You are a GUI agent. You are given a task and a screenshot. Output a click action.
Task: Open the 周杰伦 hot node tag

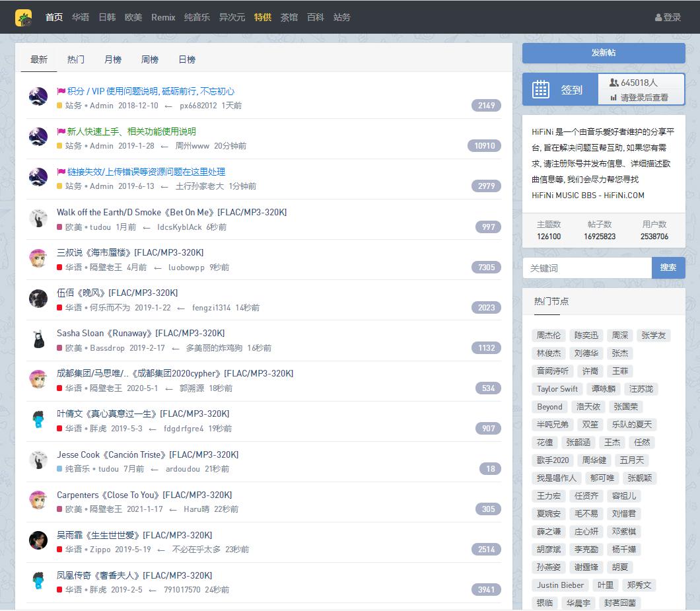tap(549, 336)
